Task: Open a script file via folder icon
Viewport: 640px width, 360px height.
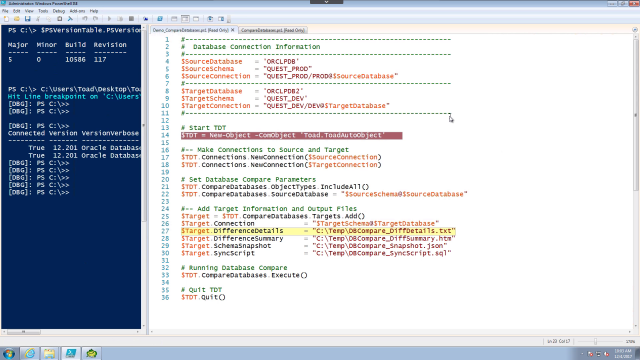Action: click(x=17, y=19)
